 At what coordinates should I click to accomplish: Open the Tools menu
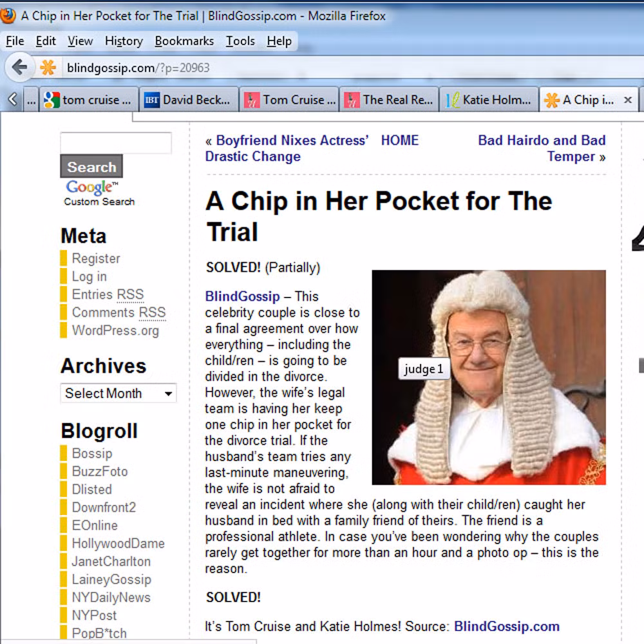[x=240, y=41]
